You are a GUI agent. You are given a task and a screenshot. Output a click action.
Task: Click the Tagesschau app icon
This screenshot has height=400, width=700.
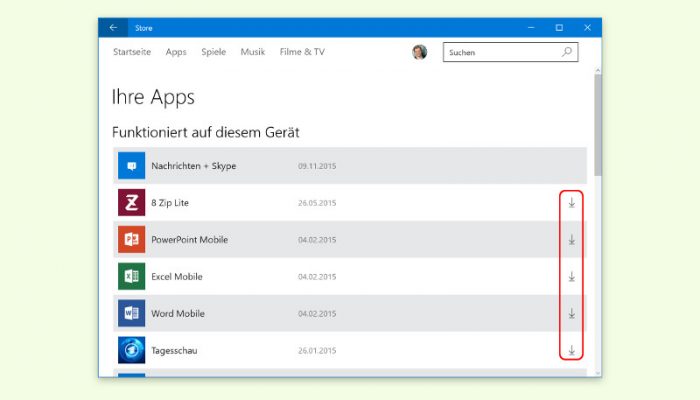131,350
